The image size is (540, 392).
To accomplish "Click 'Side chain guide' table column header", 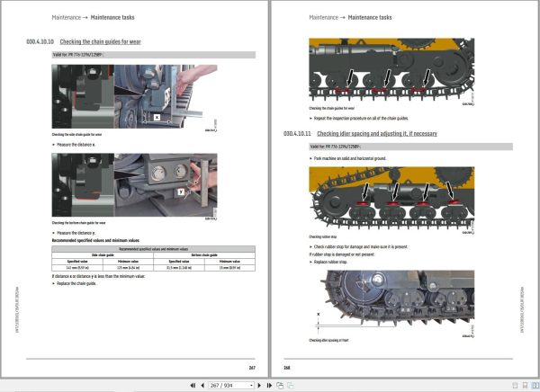I will point(103,255).
